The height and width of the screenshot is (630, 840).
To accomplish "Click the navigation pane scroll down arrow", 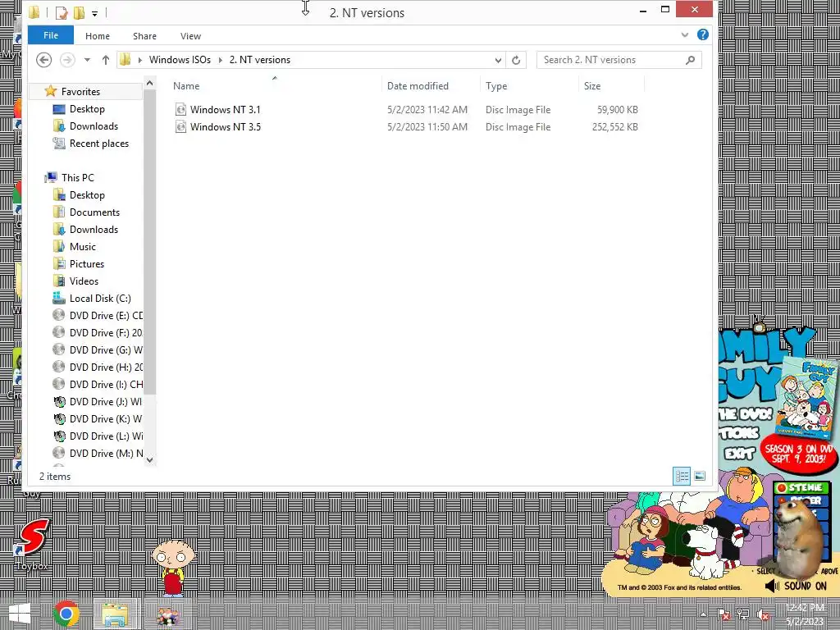I will point(149,459).
